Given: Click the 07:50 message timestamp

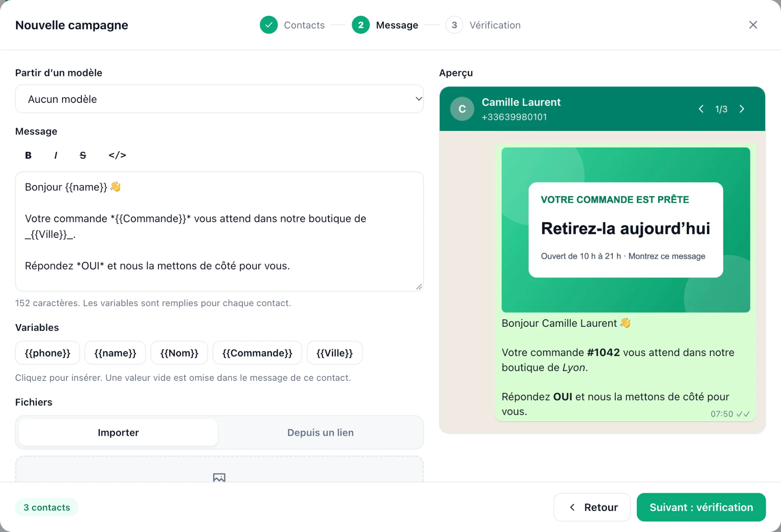Looking at the screenshot, I should (722, 414).
